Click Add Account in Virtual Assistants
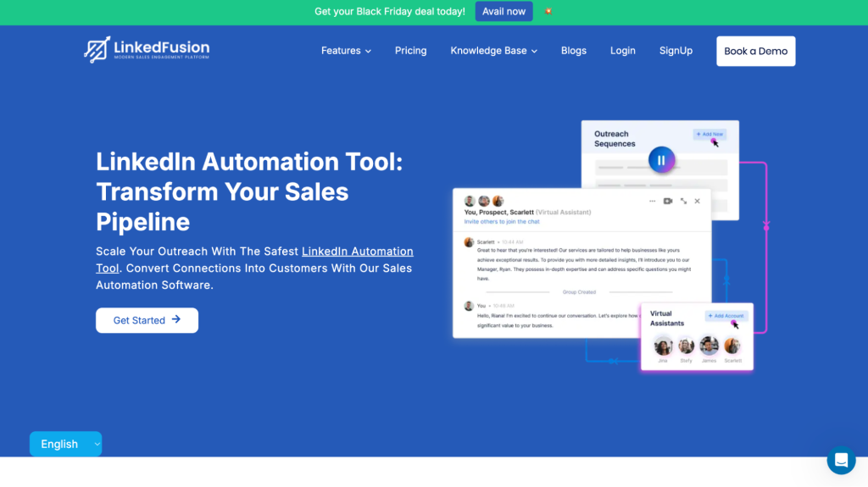The width and height of the screenshot is (868, 487). pos(726,316)
